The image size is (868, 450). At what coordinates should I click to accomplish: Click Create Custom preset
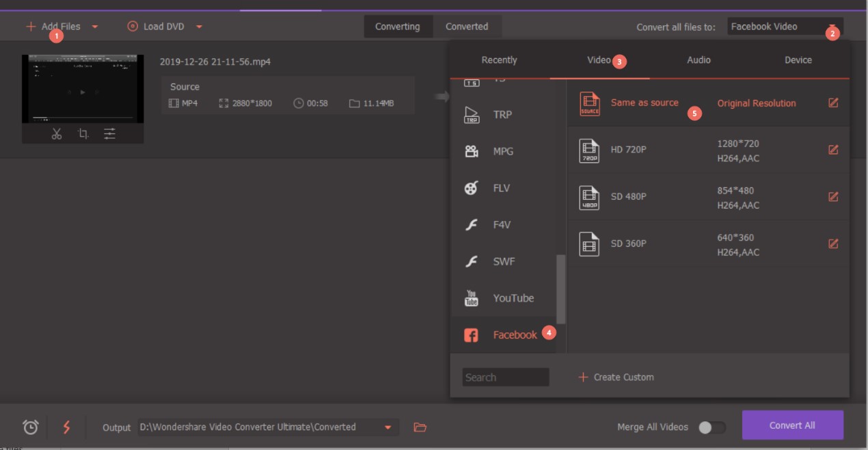pyautogui.click(x=616, y=378)
